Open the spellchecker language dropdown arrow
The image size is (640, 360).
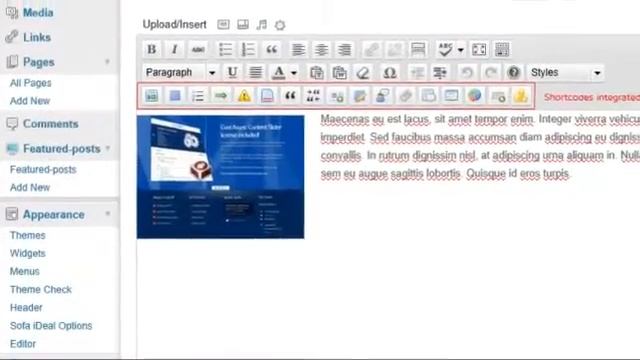coord(460,50)
